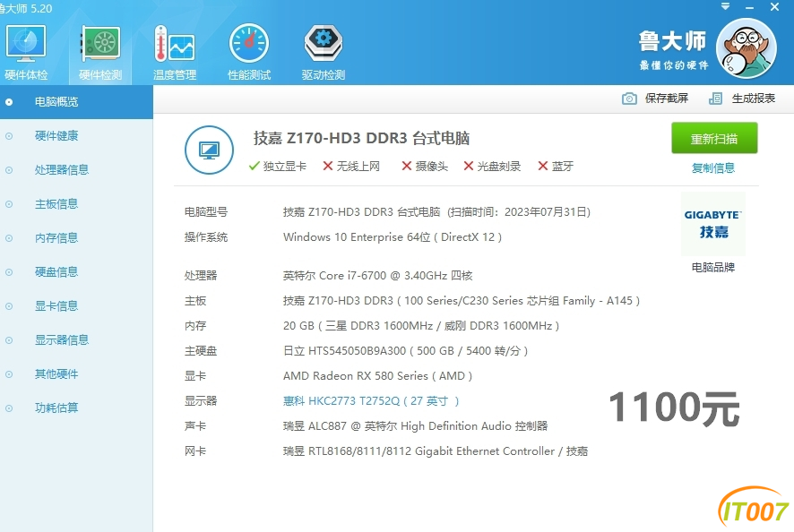Click the 显示器 row label
Viewport: 794px width, 532px height.
201,401
